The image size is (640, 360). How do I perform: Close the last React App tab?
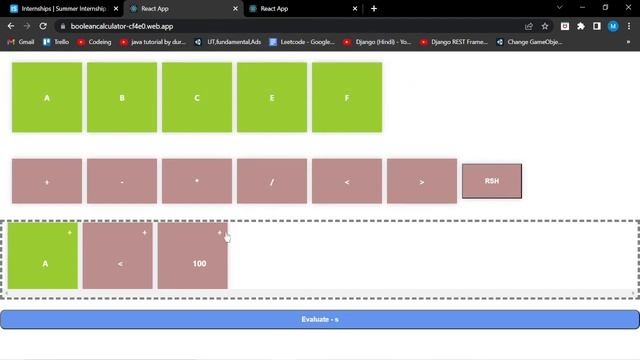(355, 9)
